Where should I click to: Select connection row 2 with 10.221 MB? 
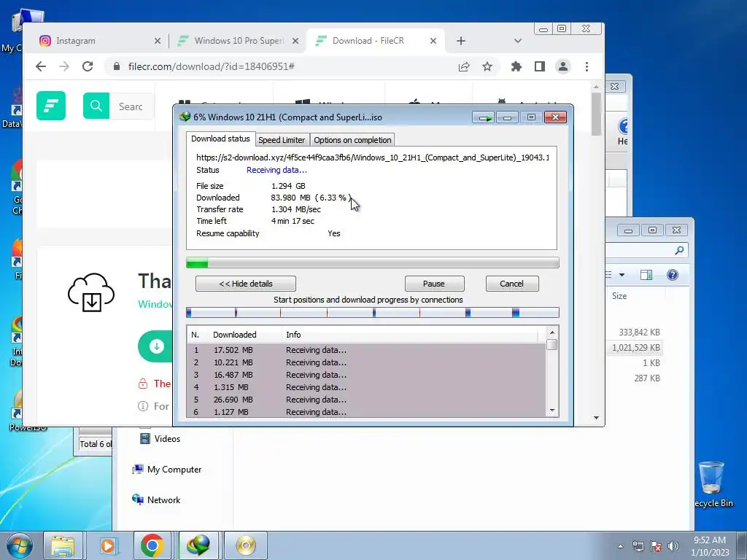pyautogui.click(x=366, y=362)
